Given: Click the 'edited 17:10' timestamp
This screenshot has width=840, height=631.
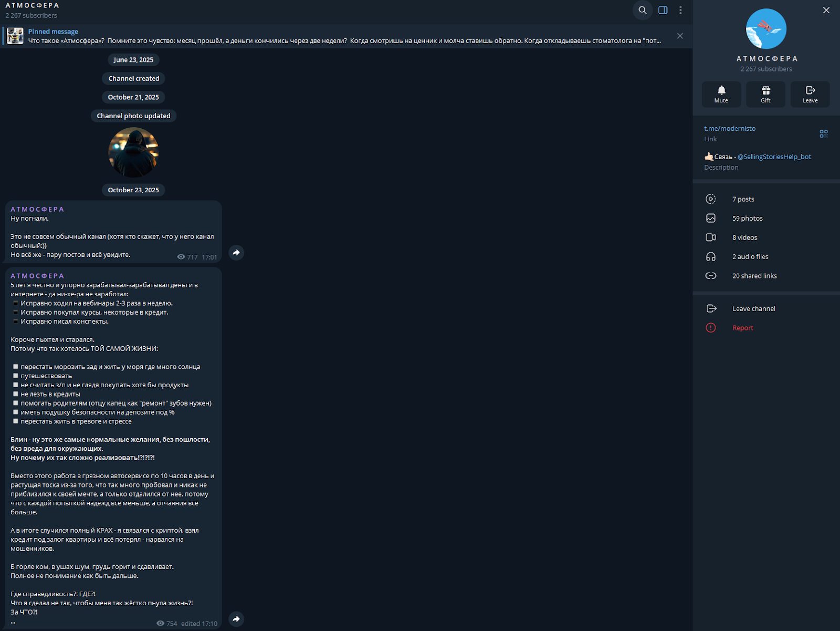Looking at the screenshot, I should coord(199,624).
